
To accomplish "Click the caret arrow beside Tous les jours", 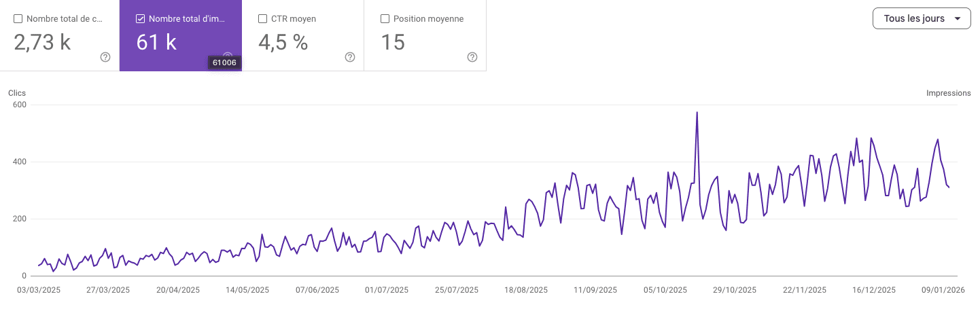I will tap(958, 18).
